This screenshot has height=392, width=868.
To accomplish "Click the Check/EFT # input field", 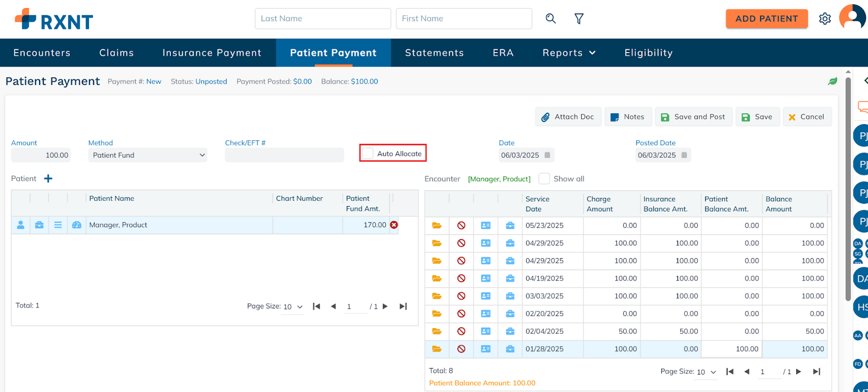I will pos(284,155).
